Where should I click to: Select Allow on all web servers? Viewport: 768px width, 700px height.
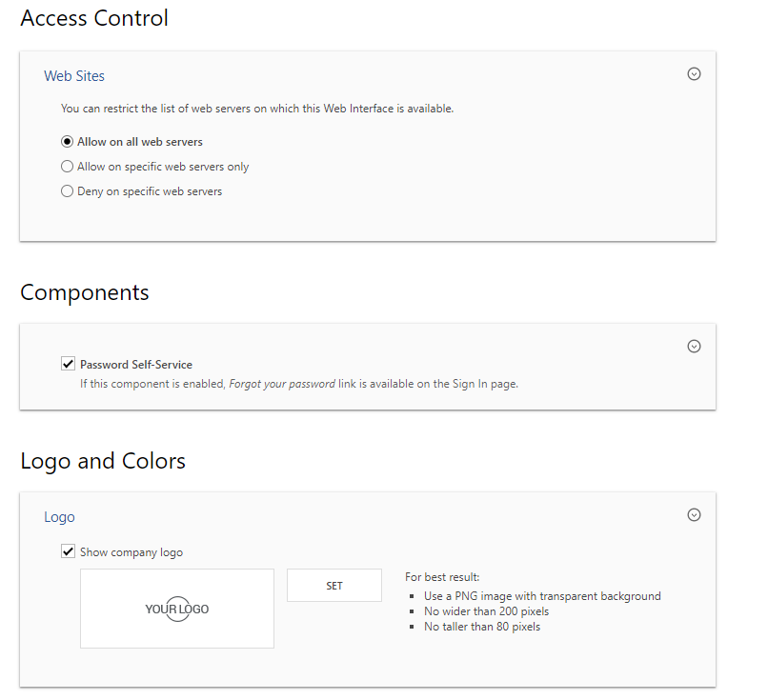67,142
